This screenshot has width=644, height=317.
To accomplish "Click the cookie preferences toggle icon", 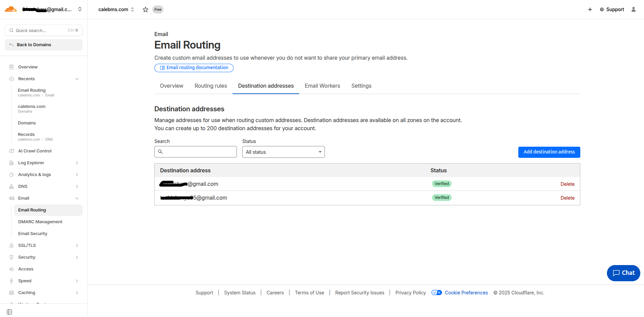I will 437,293.
